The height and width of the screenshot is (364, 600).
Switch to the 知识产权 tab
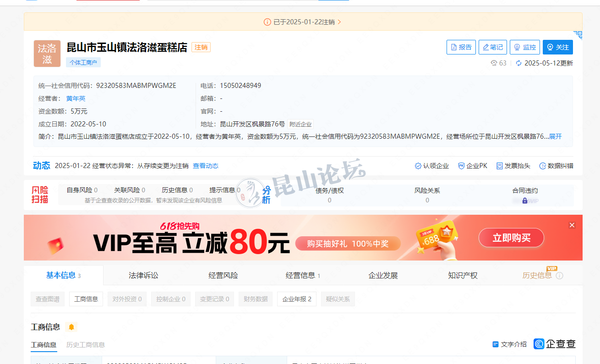click(463, 275)
